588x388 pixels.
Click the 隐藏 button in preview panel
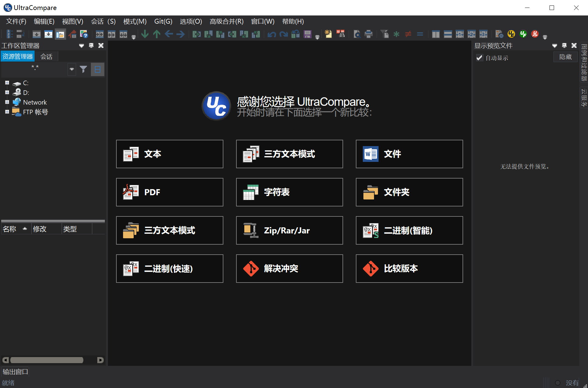[x=565, y=57]
